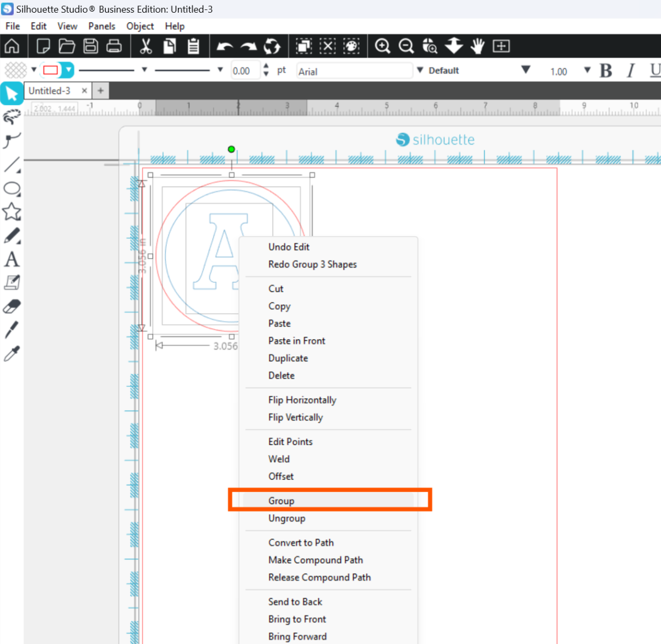Toggle Underline text formatting
This screenshot has width=661, height=644.
coord(655,70)
